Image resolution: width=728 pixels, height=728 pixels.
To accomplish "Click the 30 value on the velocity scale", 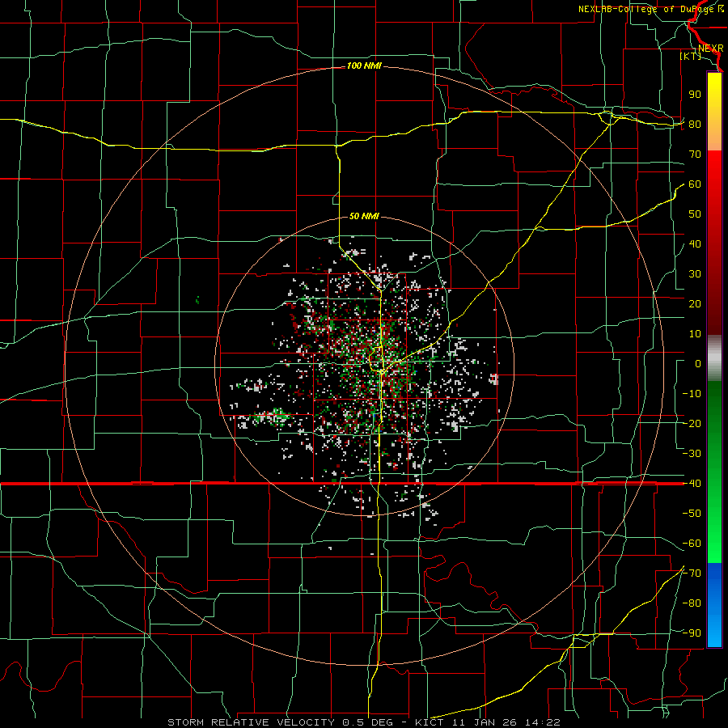I will (695, 274).
